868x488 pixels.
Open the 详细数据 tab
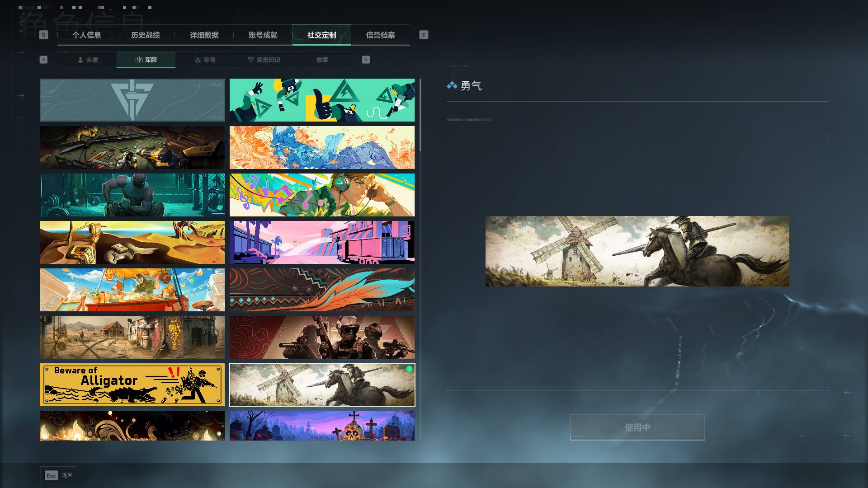click(x=204, y=35)
